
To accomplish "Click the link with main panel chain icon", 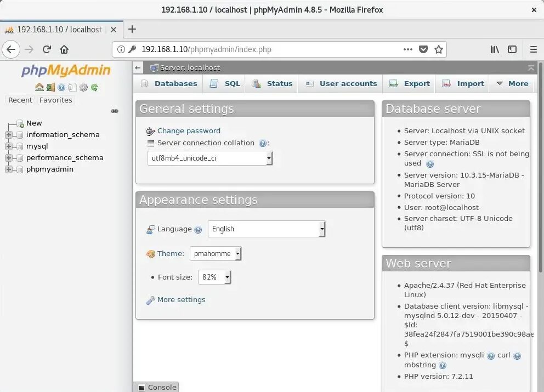I will point(115,111).
